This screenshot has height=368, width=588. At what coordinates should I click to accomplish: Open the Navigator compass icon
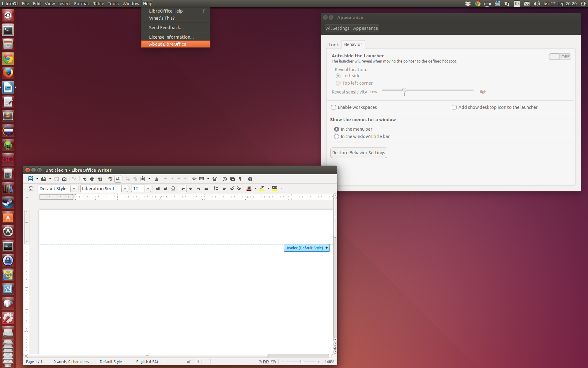[225, 179]
